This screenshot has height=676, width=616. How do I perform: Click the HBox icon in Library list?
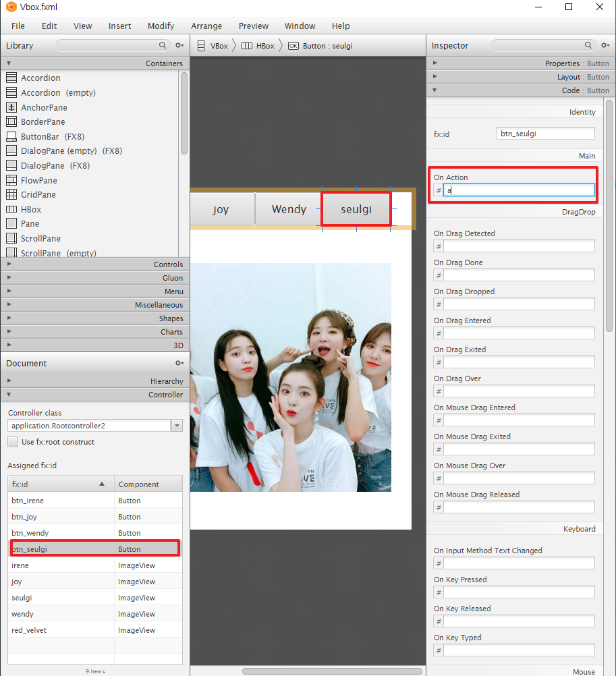(x=11, y=209)
